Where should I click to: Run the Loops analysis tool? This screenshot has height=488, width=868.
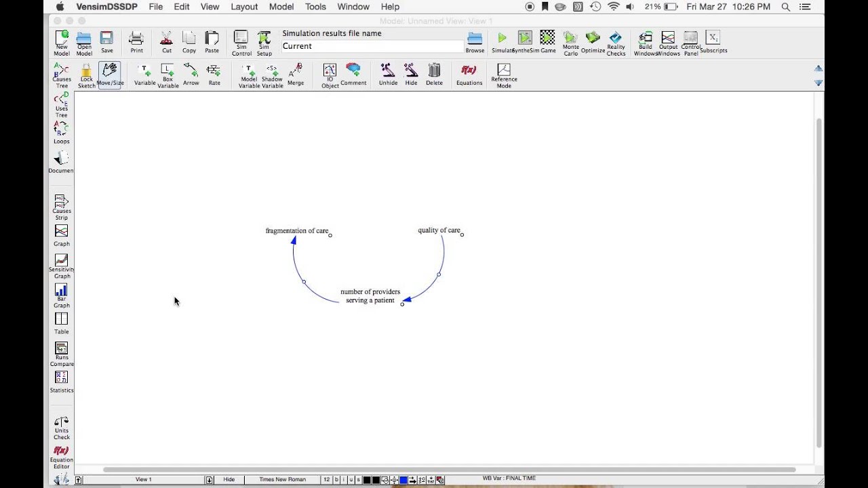(x=62, y=134)
